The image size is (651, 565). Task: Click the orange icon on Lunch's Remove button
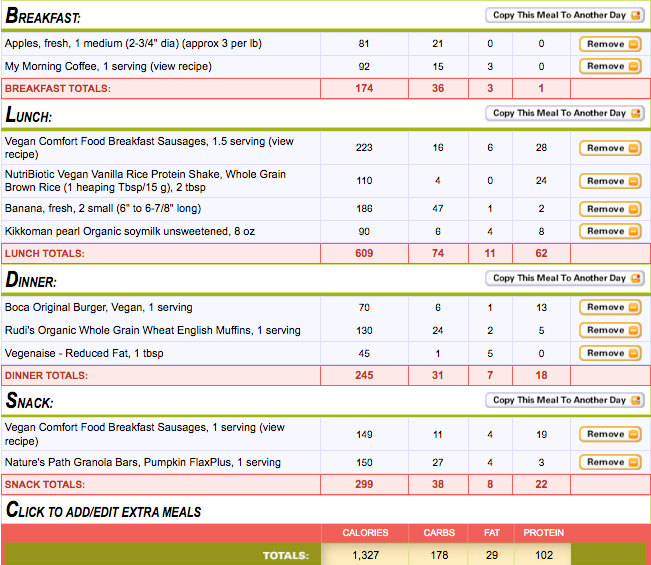tap(633, 148)
